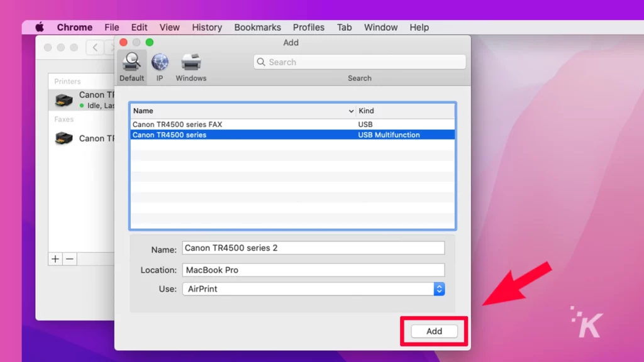Click the Name text field
This screenshot has height=362, width=644.
313,248
